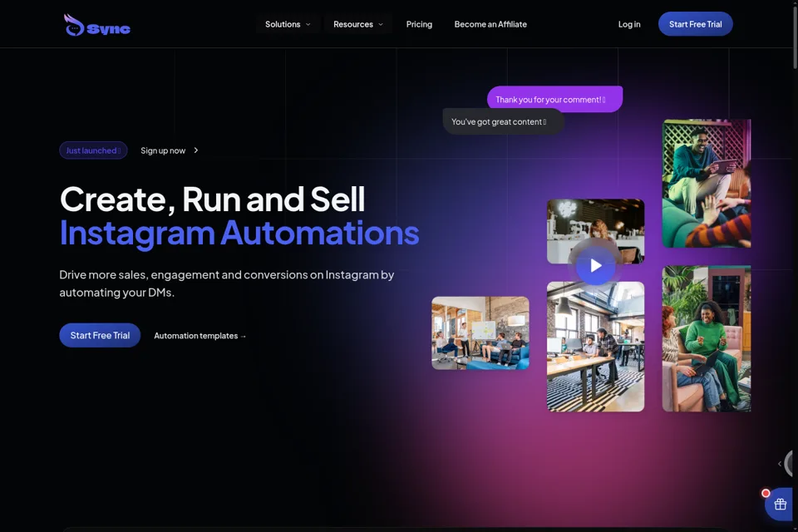Open the open-office workspace photo
The height and width of the screenshot is (532, 798).
click(595, 346)
